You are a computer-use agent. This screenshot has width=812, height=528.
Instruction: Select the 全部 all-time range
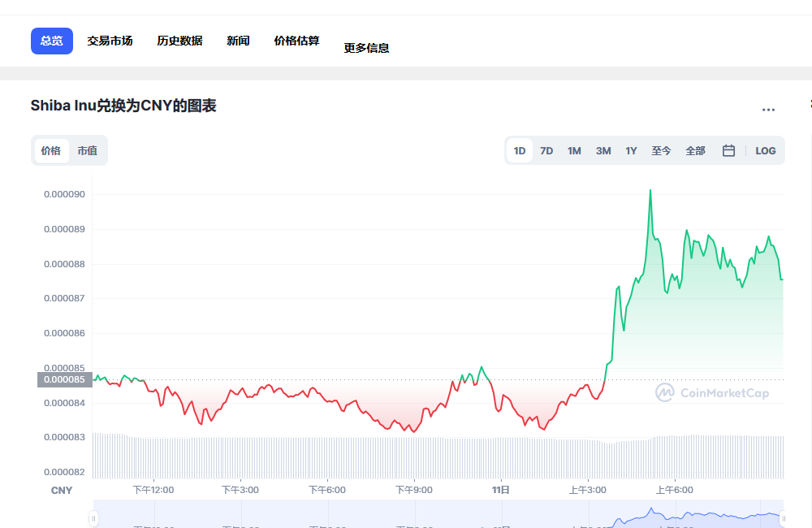coord(696,151)
